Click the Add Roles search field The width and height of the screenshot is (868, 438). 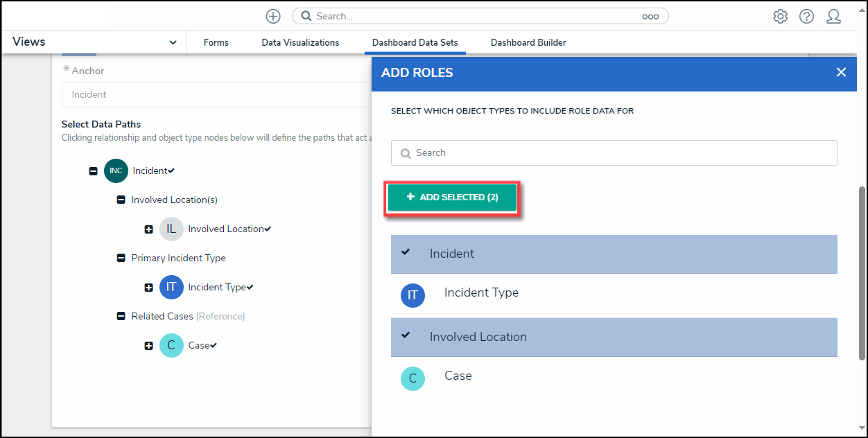(x=614, y=152)
